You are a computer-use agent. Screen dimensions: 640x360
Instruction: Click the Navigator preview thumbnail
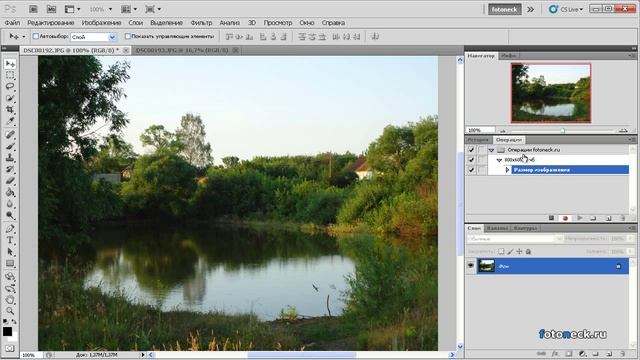click(551, 93)
